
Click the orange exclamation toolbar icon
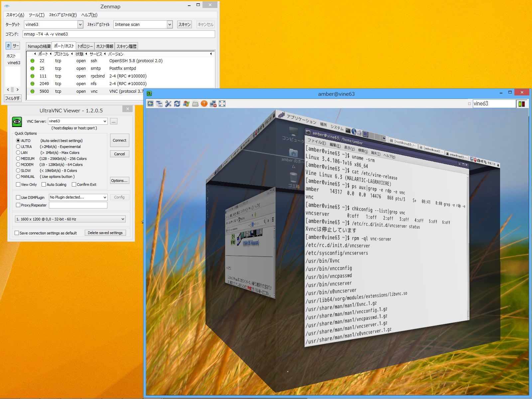click(204, 104)
